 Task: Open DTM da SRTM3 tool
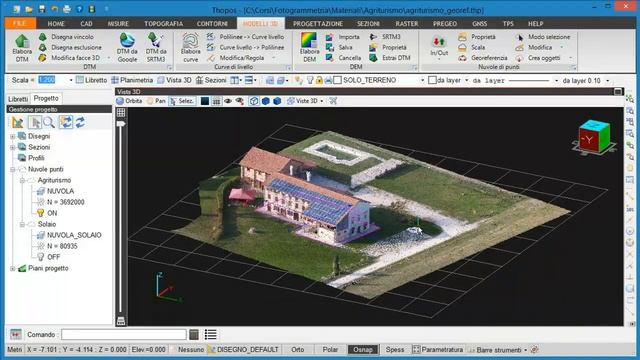coord(156,48)
